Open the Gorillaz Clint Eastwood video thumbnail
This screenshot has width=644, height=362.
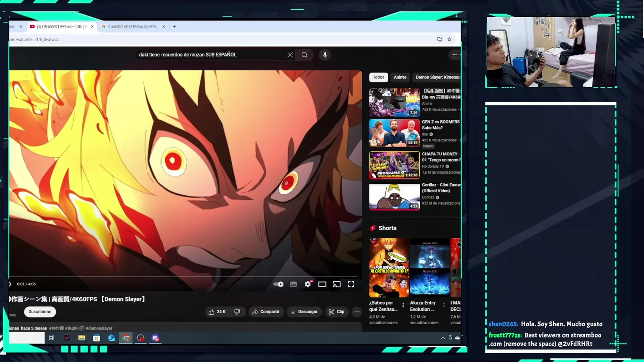(394, 196)
